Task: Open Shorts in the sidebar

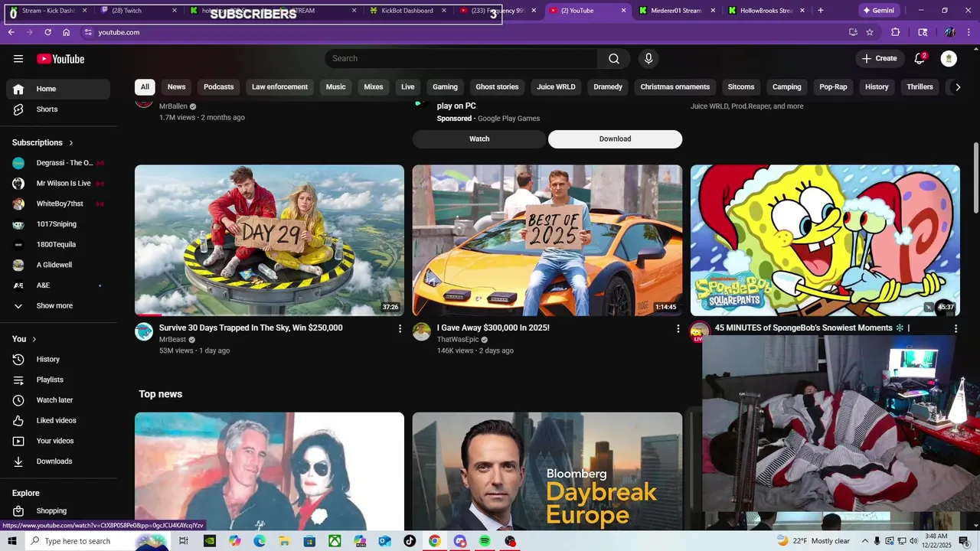Action: tap(58, 109)
